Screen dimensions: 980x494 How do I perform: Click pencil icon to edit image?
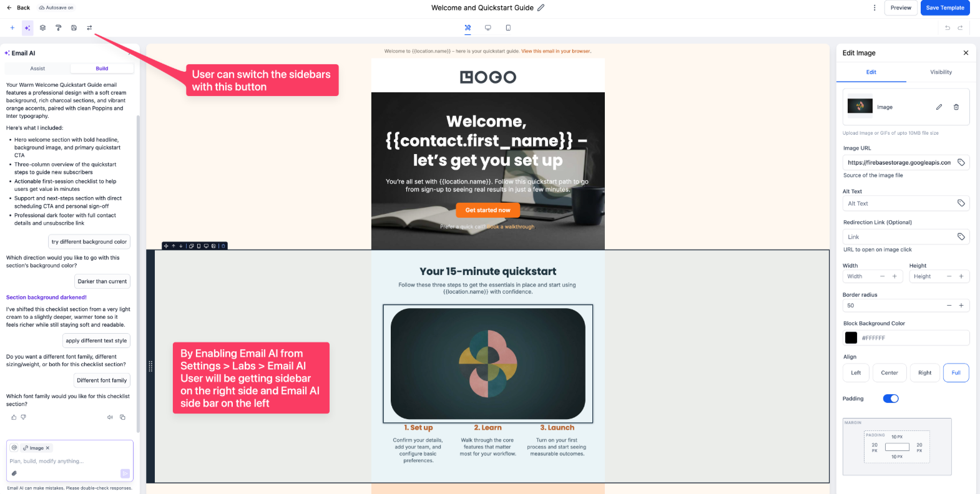[939, 107]
